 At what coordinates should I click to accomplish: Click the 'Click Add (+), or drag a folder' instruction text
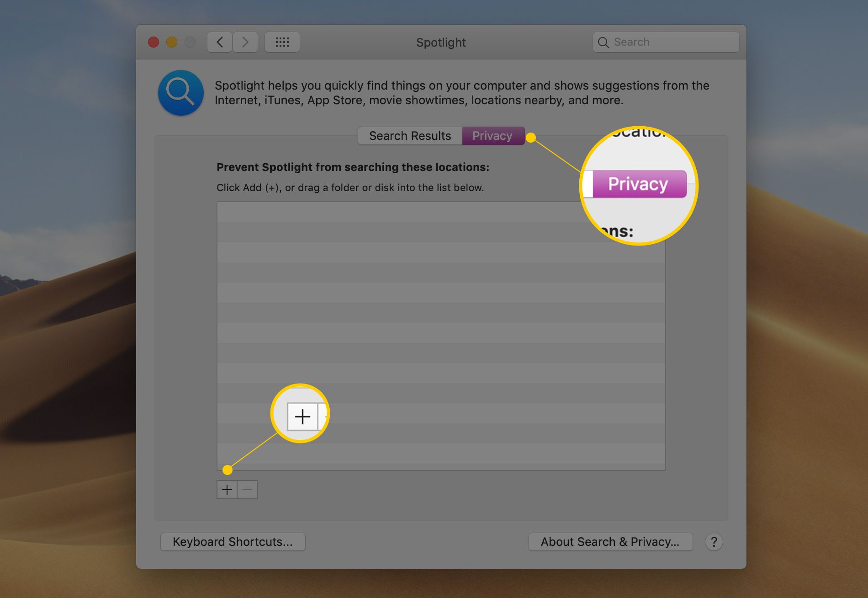click(x=350, y=188)
